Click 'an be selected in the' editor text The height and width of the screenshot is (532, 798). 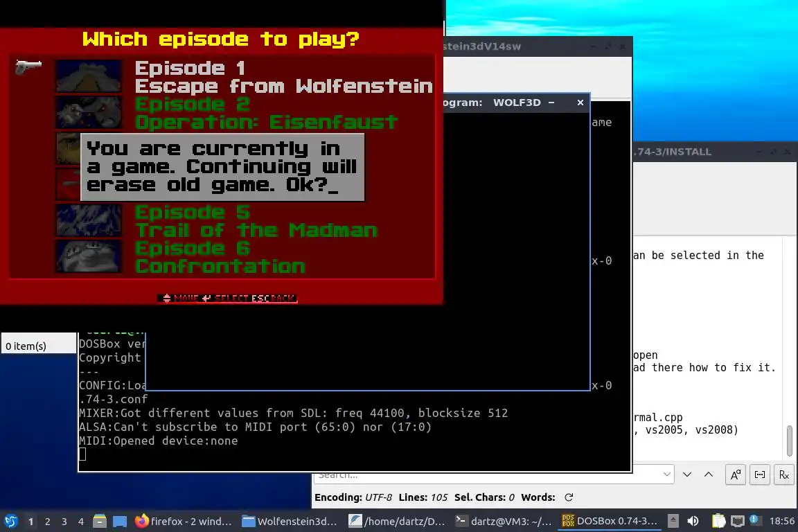pyautogui.click(x=698, y=255)
